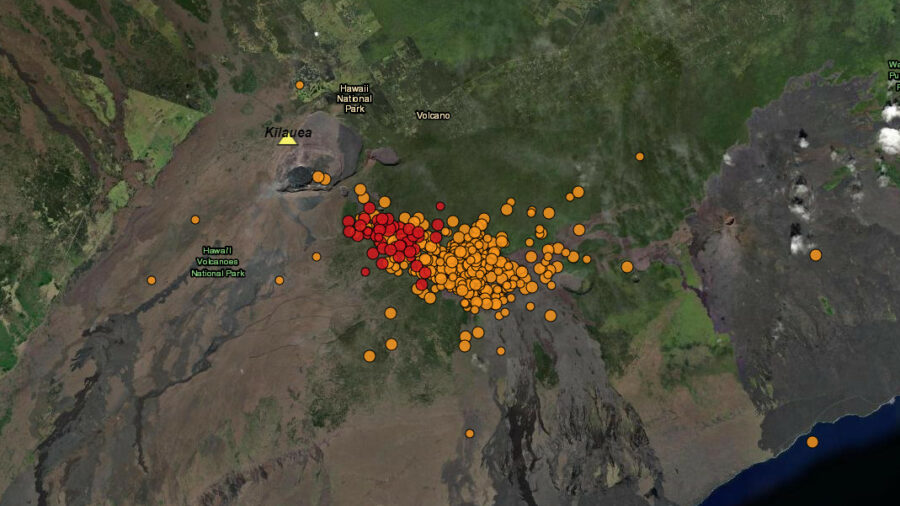Select the orange dot above Hawaii Volcanoes National Park label
900x506 pixels.
[195, 219]
